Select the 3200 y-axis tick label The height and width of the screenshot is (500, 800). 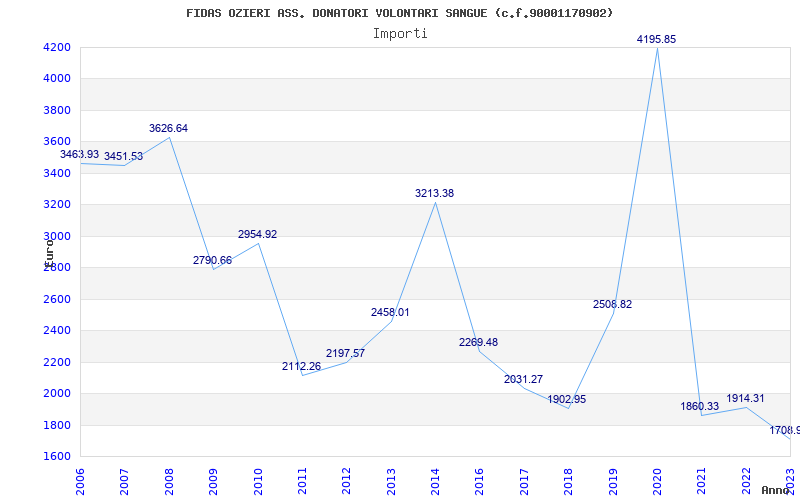[57, 205]
